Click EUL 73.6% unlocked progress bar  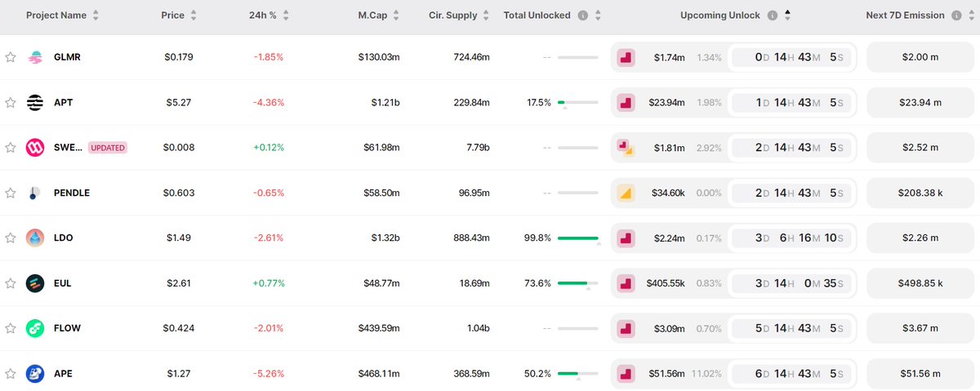pos(578,283)
